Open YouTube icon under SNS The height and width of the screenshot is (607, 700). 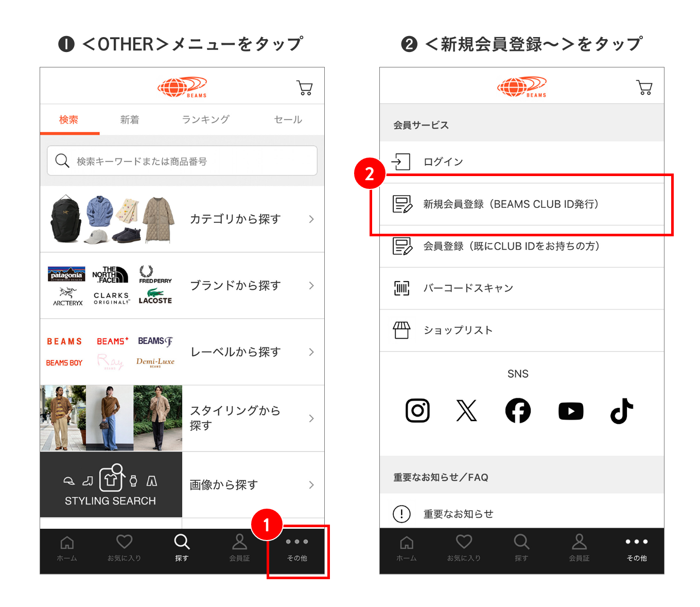click(571, 411)
